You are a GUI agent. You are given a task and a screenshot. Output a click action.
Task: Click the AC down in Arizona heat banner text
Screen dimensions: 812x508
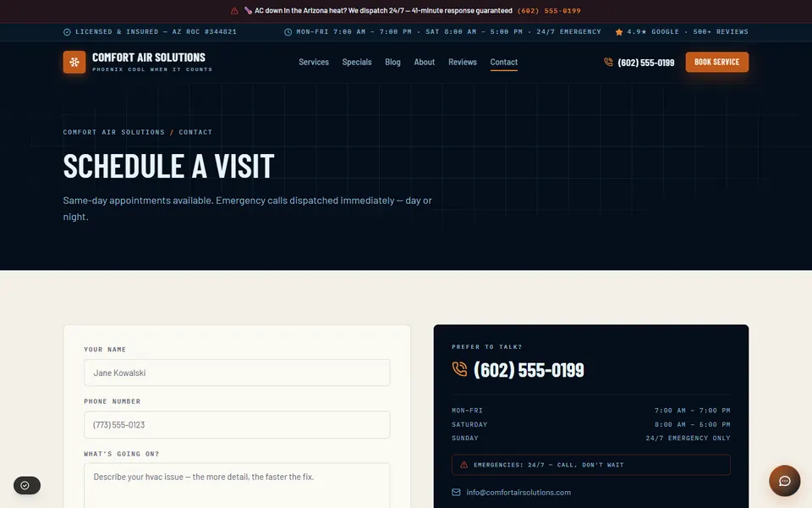point(383,11)
